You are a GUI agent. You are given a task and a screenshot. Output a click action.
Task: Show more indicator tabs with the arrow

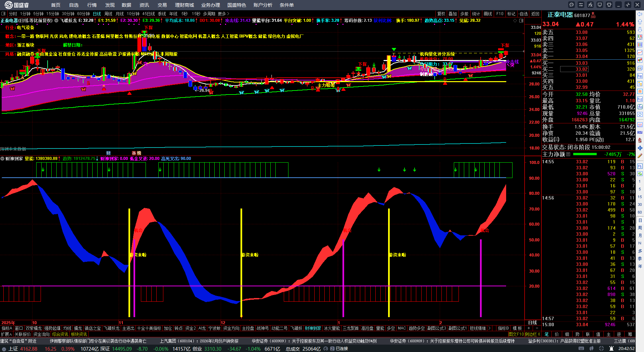click(490, 328)
